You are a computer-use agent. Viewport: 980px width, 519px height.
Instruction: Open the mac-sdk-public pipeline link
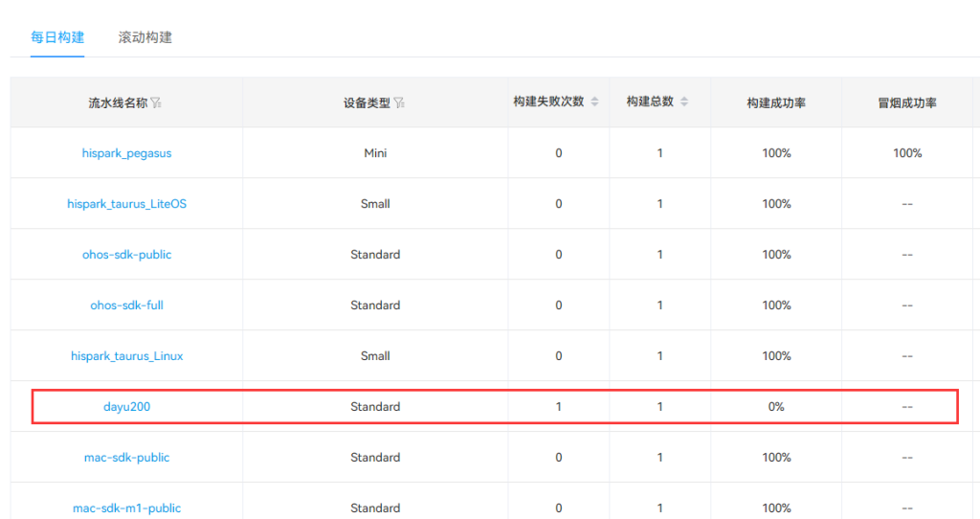coord(126,458)
